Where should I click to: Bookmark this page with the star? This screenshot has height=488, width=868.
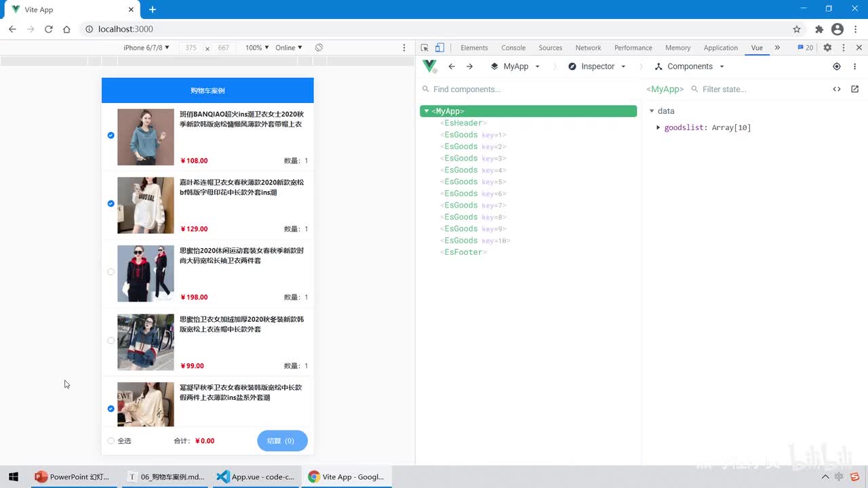[797, 29]
